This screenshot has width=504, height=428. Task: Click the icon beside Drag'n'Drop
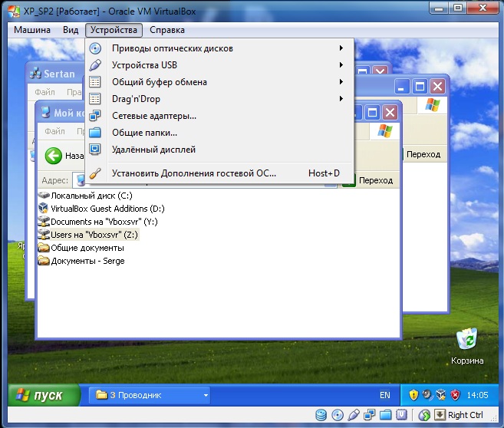tap(95, 99)
